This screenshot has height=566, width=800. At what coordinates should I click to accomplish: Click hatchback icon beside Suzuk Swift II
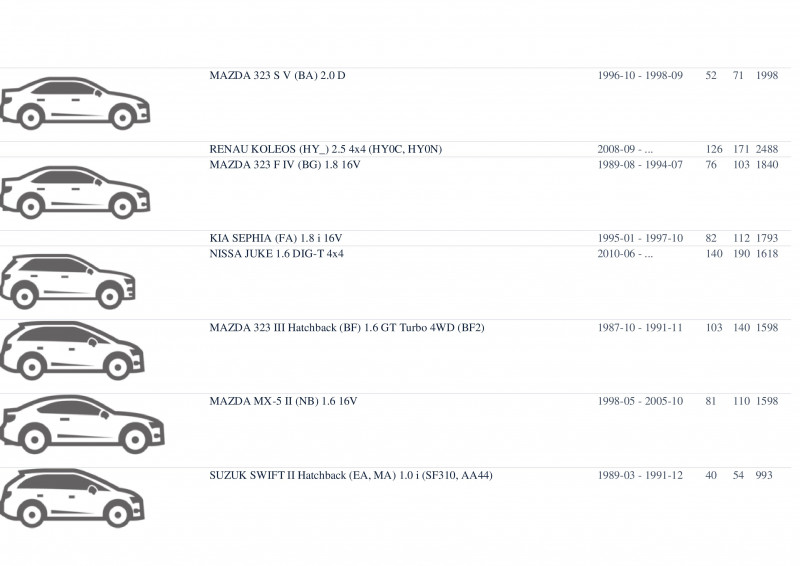tap(72, 498)
